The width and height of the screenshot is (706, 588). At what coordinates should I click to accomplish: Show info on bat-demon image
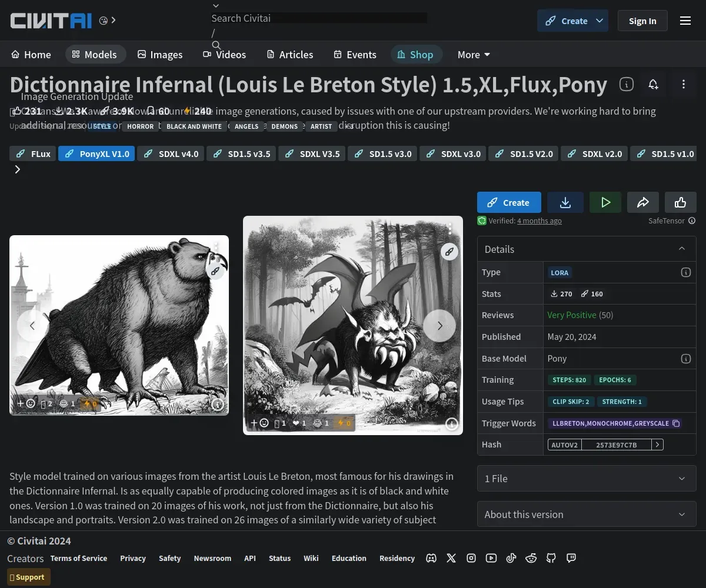click(452, 423)
